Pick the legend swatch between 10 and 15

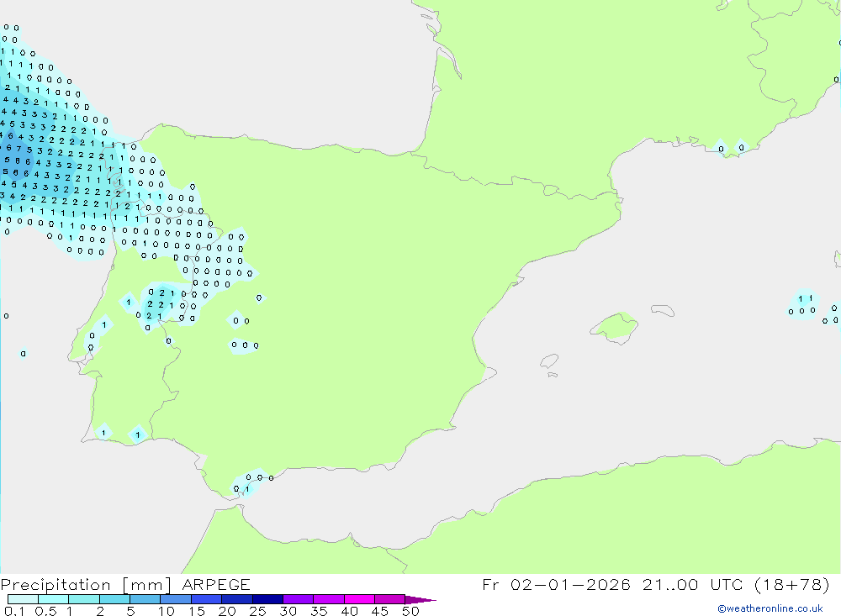click(176, 599)
